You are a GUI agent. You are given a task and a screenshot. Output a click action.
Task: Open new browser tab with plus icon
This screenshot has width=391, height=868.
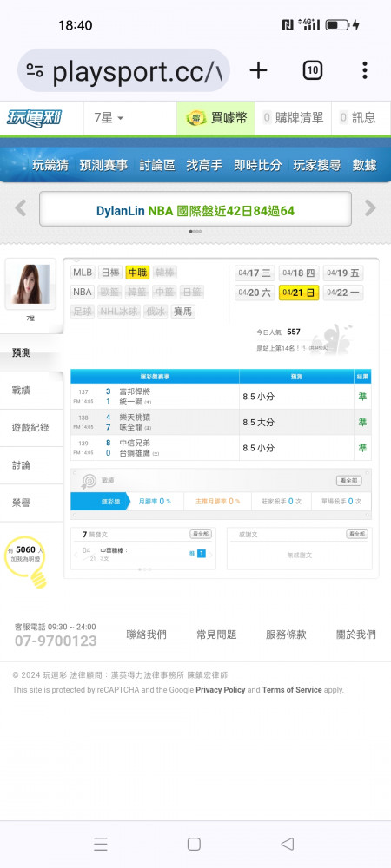click(x=258, y=70)
